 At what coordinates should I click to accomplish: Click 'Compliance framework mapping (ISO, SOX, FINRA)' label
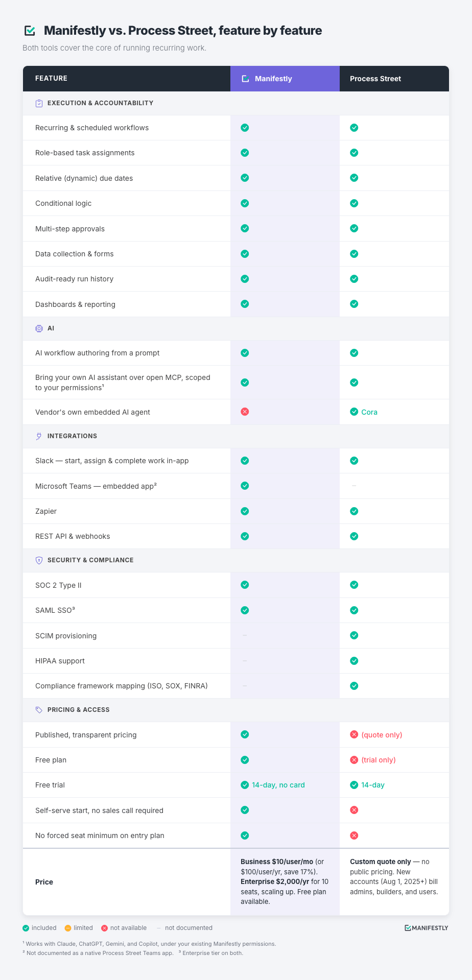point(122,686)
